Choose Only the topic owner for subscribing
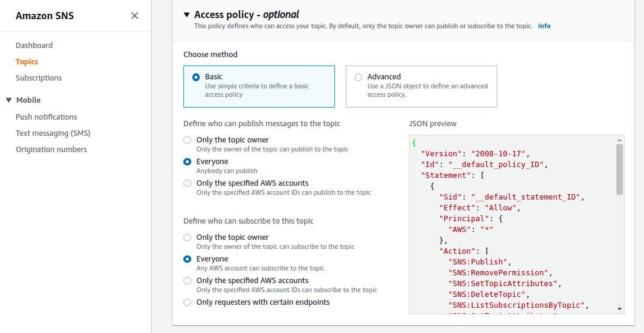The width and height of the screenshot is (644, 333). point(187,237)
